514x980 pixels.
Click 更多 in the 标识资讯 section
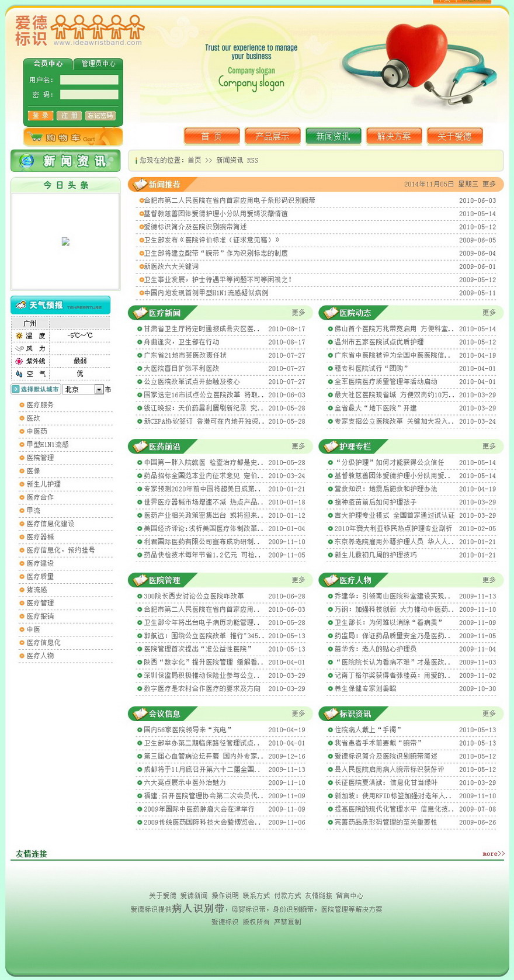[x=489, y=714]
